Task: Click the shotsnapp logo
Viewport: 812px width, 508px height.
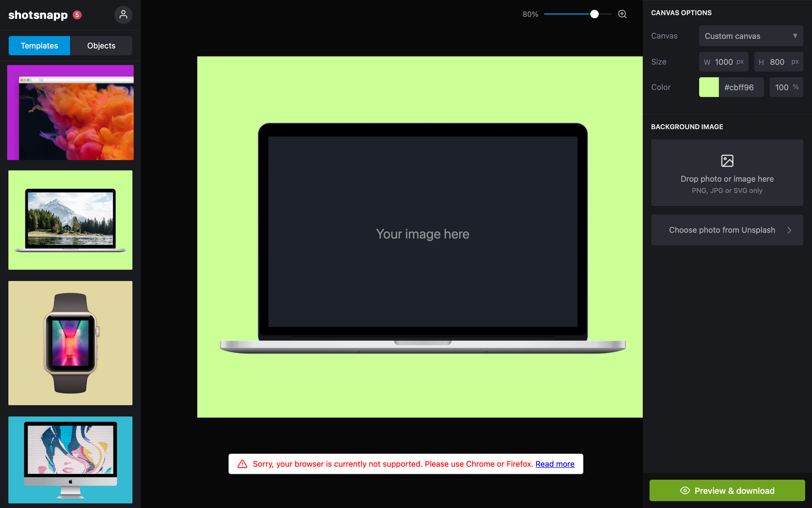Action: (38, 15)
